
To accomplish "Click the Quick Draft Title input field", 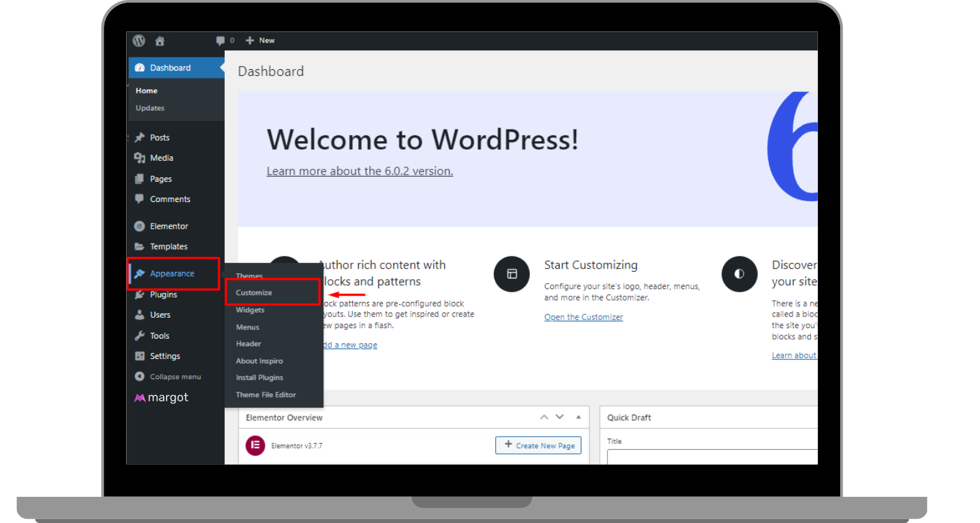I will (x=712, y=457).
